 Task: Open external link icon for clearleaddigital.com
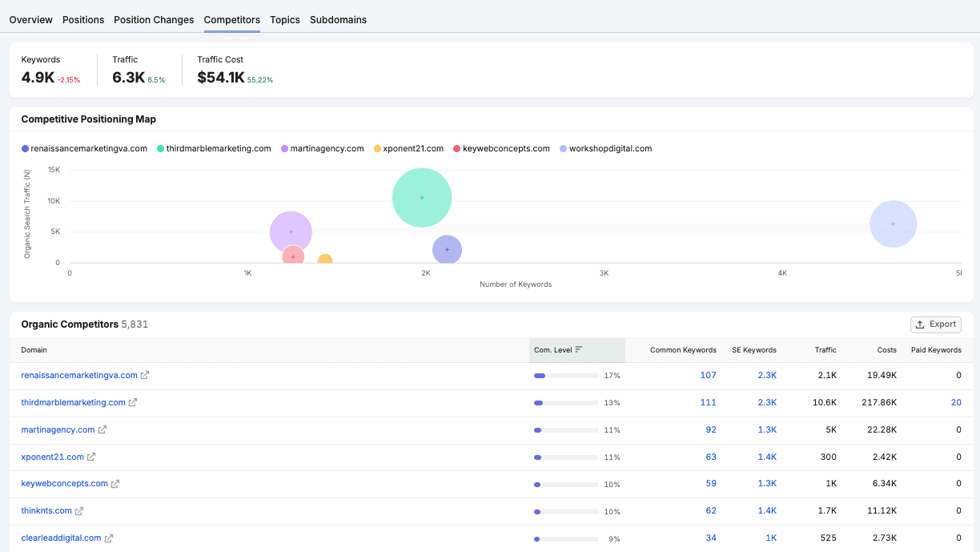click(109, 538)
